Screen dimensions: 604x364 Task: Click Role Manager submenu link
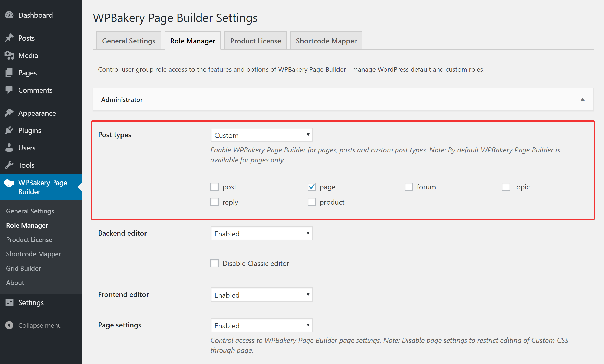[27, 225]
